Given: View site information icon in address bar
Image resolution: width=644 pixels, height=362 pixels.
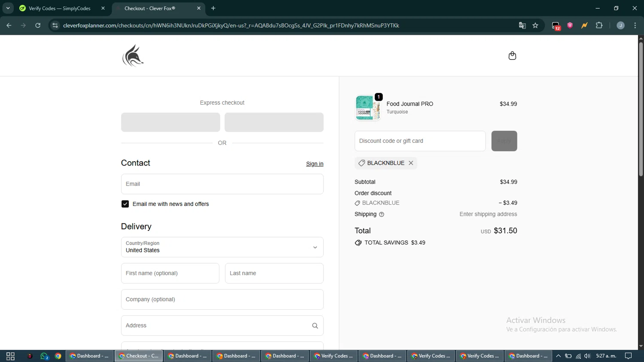Looking at the screenshot, I should tap(55, 26).
